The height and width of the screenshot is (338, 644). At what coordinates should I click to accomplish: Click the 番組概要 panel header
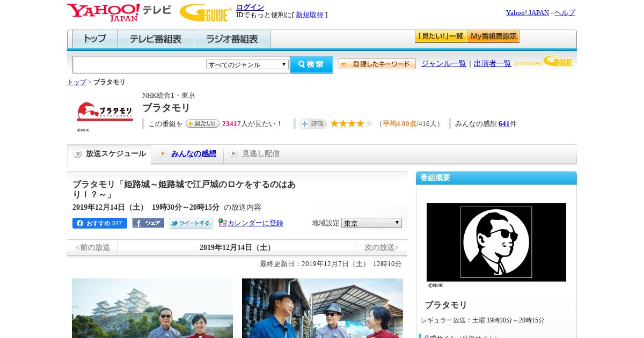(x=496, y=178)
